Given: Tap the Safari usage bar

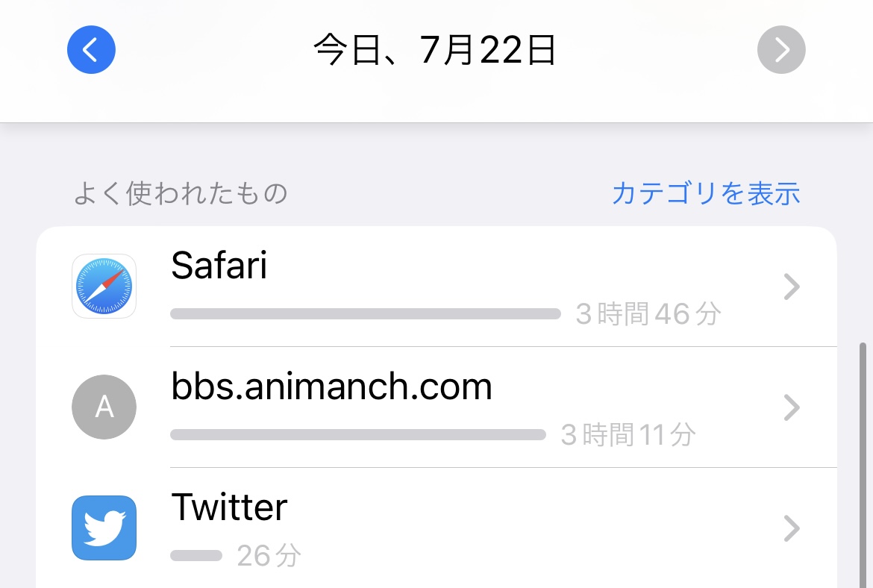Looking at the screenshot, I should pyautogui.click(x=365, y=314).
